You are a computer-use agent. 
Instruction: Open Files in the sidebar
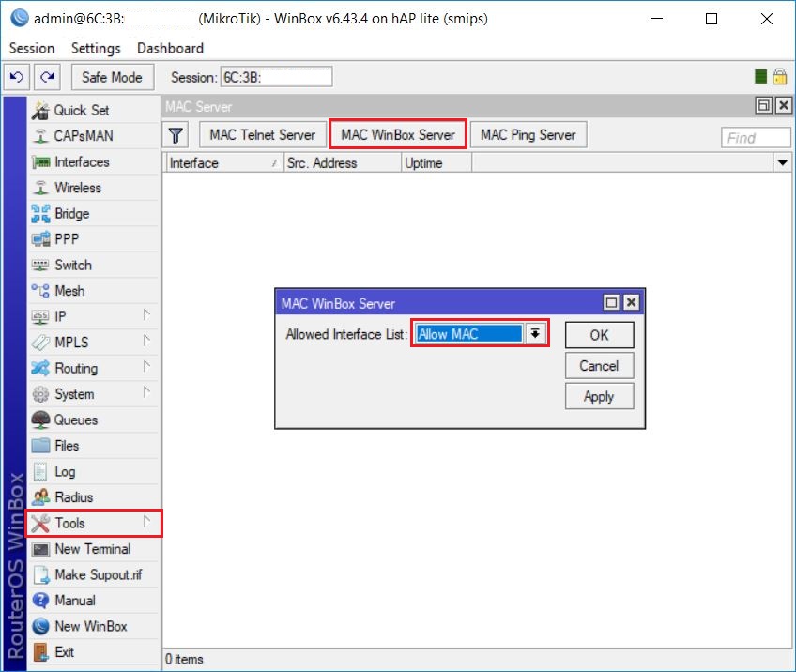(95, 446)
